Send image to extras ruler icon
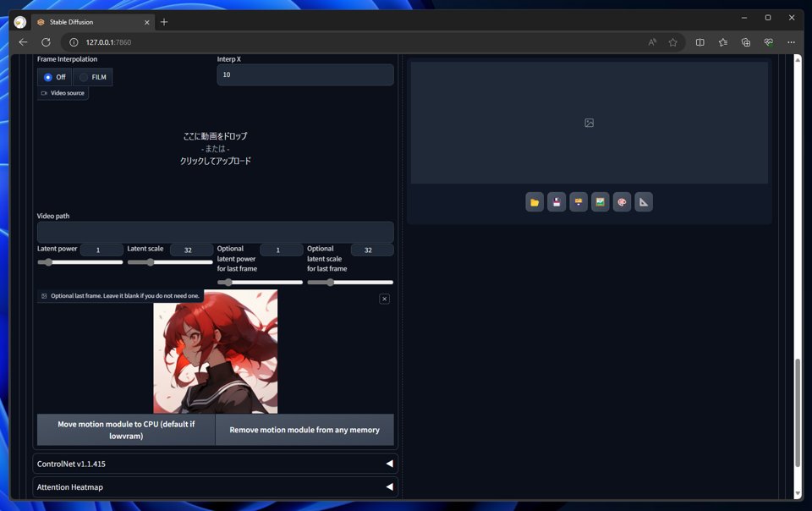This screenshot has width=812, height=511. [x=644, y=202]
